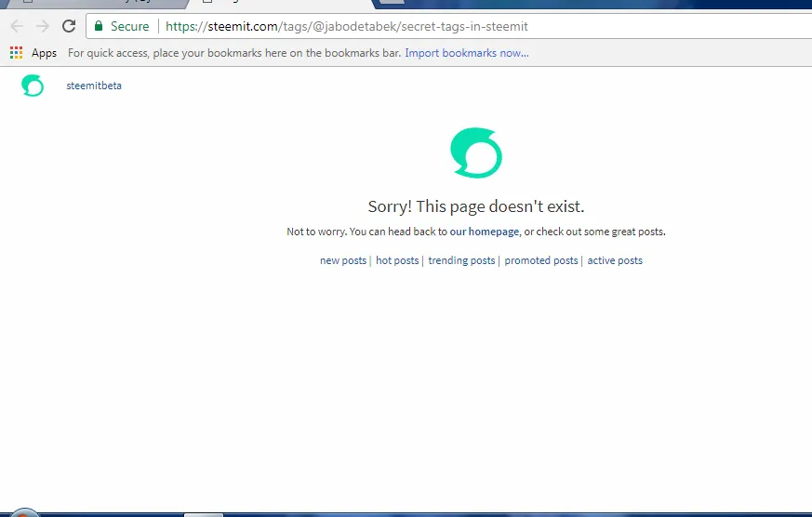Image resolution: width=812 pixels, height=517 pixels.
Task: Click the 'Secure' label in address bar
Action: click(x=129, y=26)
